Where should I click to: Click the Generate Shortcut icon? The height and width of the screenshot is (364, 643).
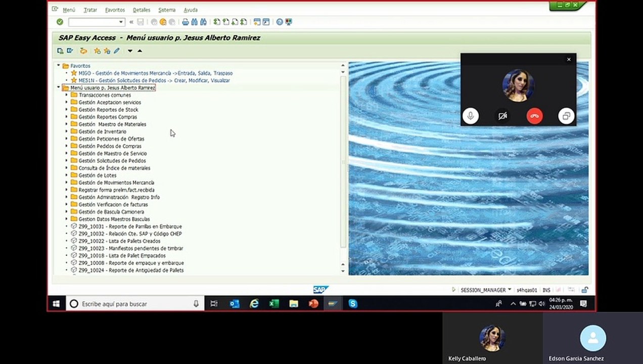click(266, 22)
